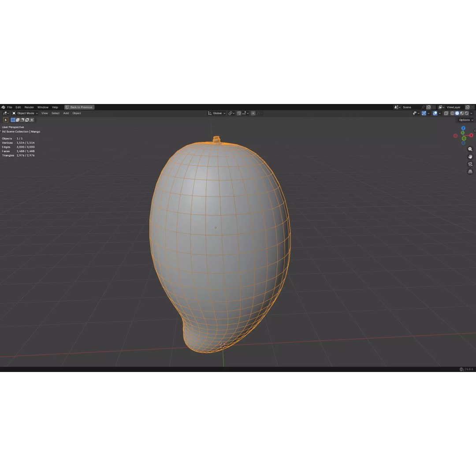Viewport: 476px width, 476px height.
Task: Open the overlays options dropdown
Action: pyautogui.click(x=439, y=113)
